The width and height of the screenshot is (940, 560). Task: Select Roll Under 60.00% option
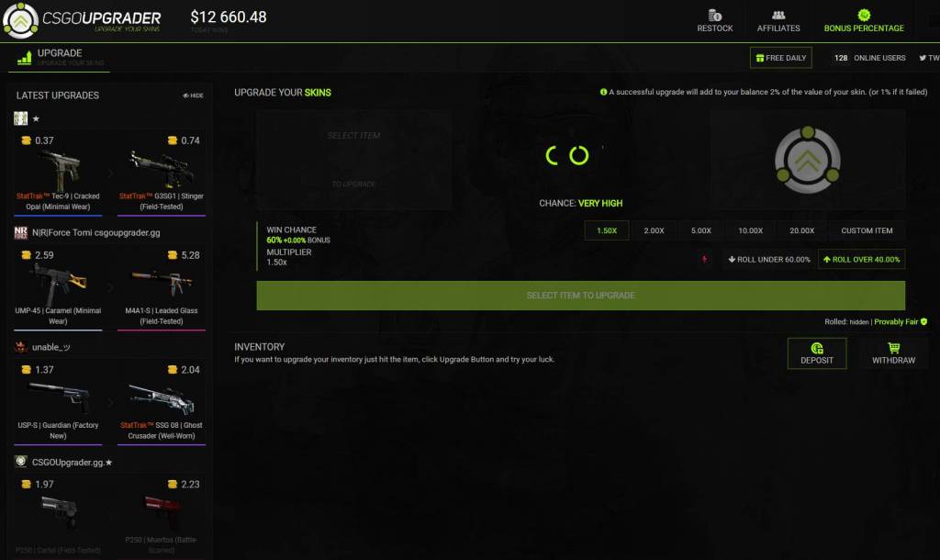(x=768, y=260)
